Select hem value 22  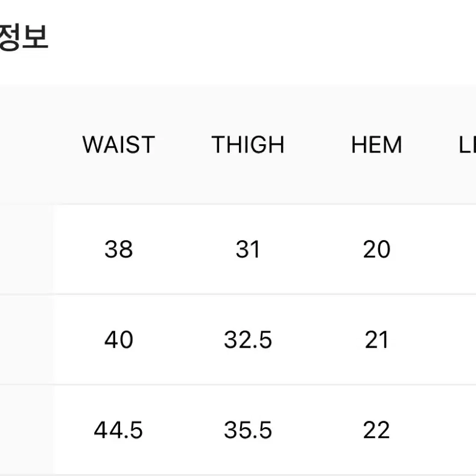[376, 430]
